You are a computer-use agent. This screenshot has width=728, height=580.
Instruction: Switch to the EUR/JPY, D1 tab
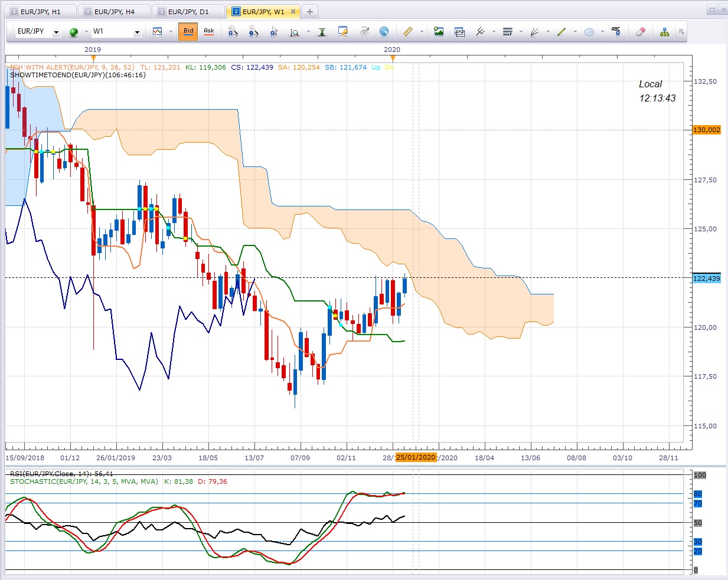[188, 11]
